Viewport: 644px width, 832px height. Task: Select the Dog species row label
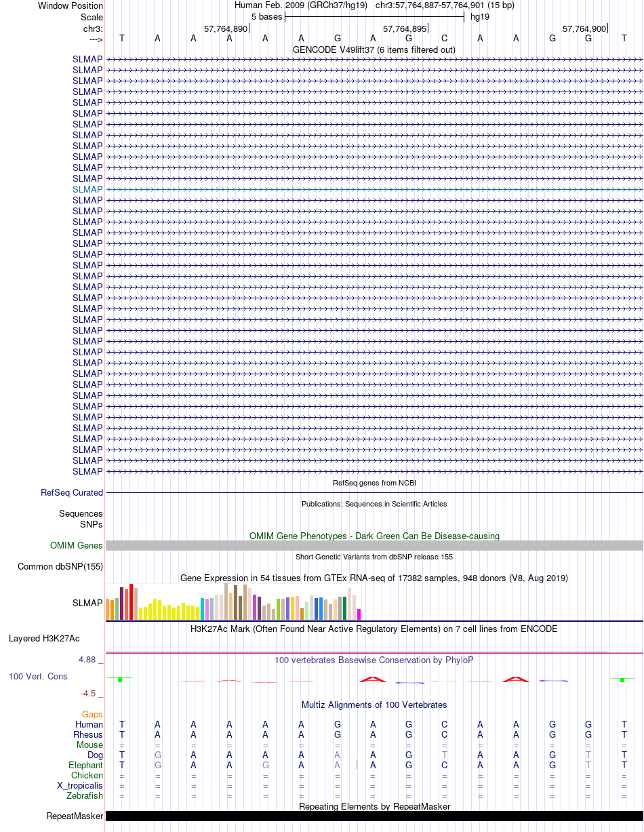(x=95, y=755)
